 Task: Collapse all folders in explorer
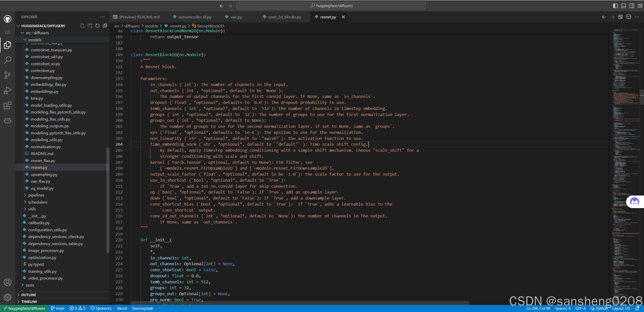tap(105, 26)
